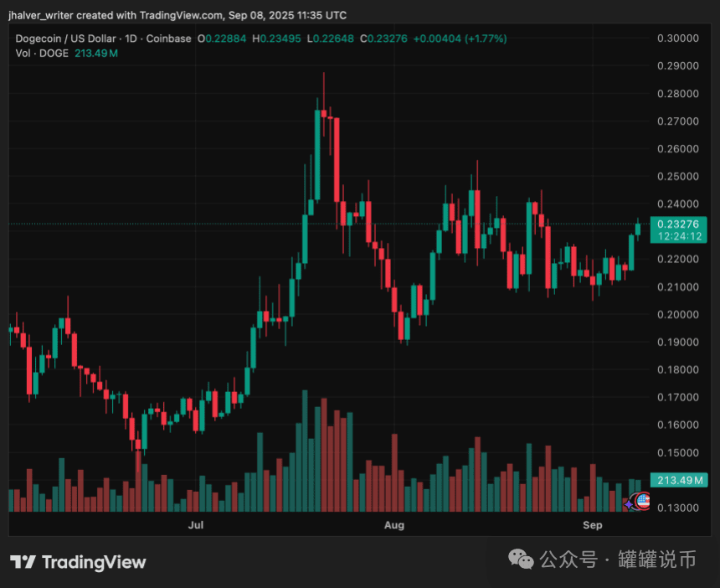Click the 0.22000 price axis label
720x588 pixels.
coord(678,259)
